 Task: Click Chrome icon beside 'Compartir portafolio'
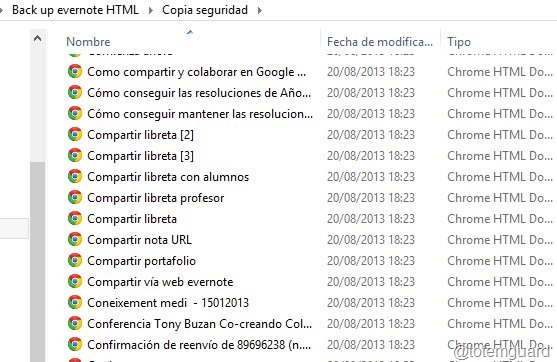pos(75,260)
